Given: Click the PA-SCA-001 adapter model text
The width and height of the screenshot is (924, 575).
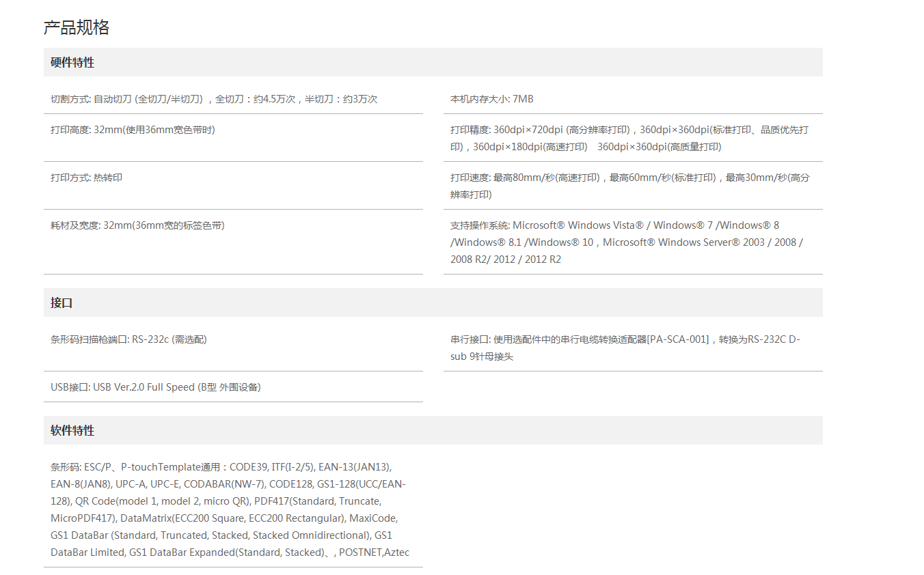Looking at the screenshot, I should point(678,339).
